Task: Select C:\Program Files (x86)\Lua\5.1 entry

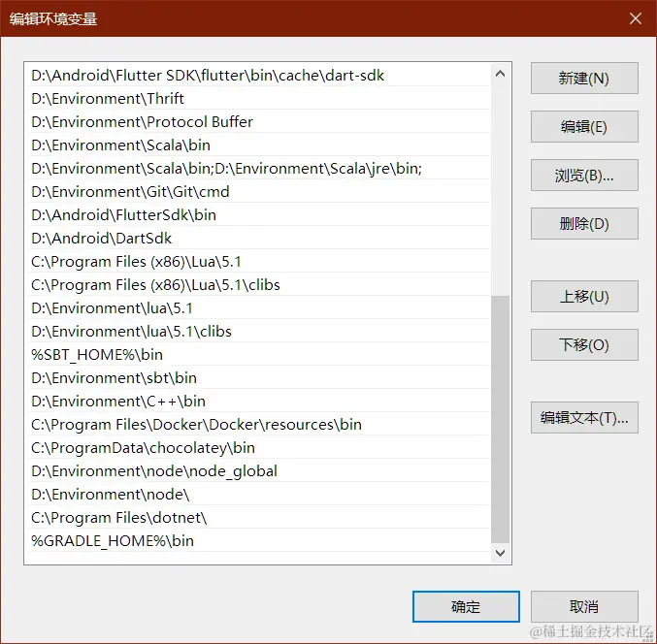Action: (x=258, y=261)
